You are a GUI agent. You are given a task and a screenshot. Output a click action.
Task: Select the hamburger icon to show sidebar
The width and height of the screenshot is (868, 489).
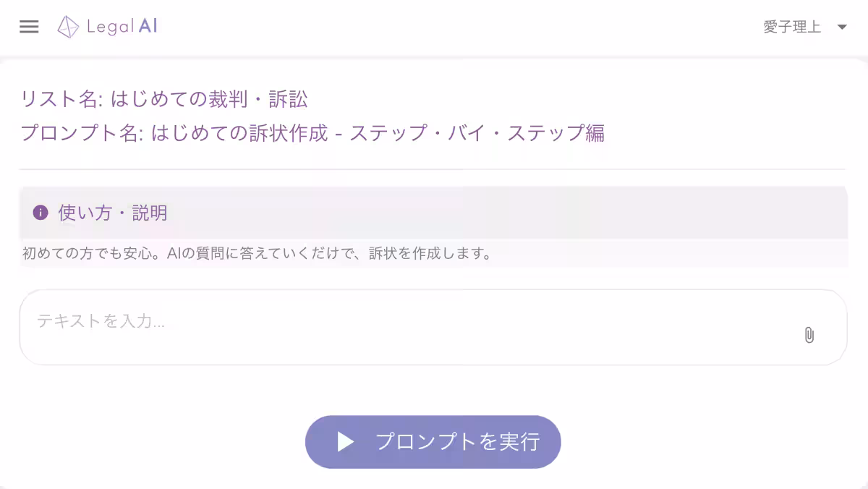click(29, 26)
